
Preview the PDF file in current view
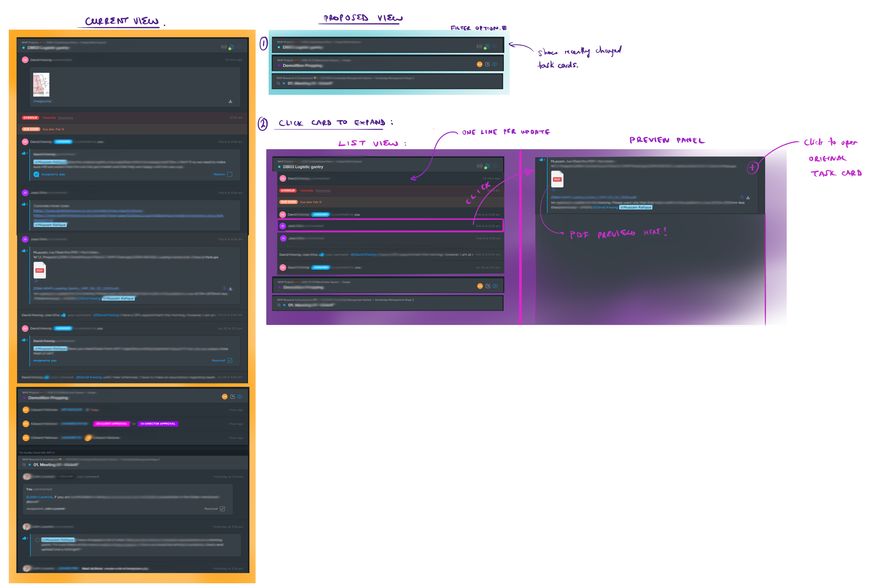(224, 288)
